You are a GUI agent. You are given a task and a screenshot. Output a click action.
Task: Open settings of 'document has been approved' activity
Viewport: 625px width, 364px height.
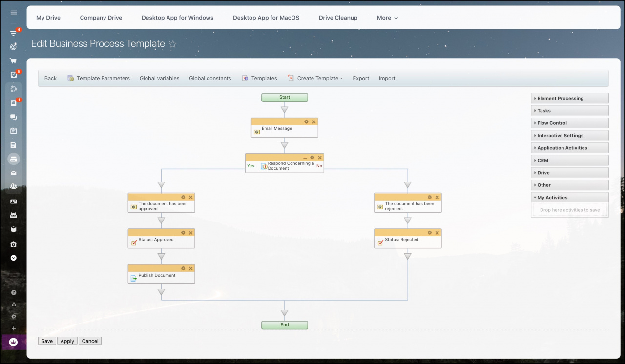[183, 197]
